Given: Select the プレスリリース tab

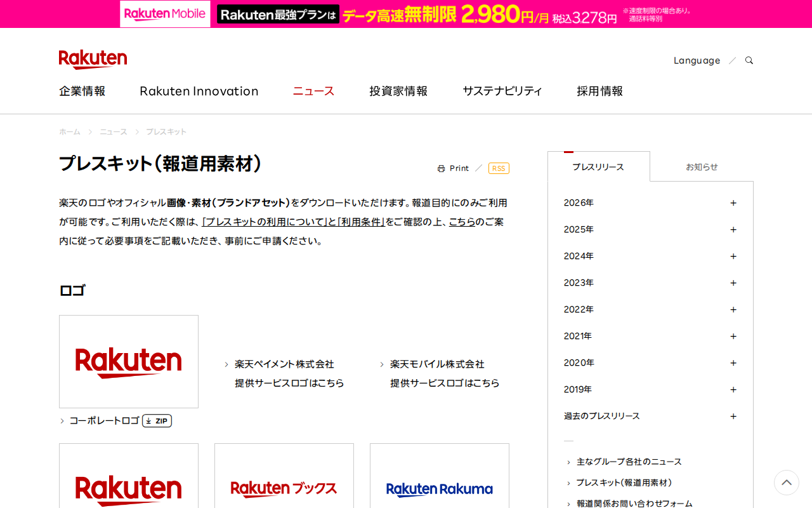Looking at the screenshot, I should pos(598,166).
